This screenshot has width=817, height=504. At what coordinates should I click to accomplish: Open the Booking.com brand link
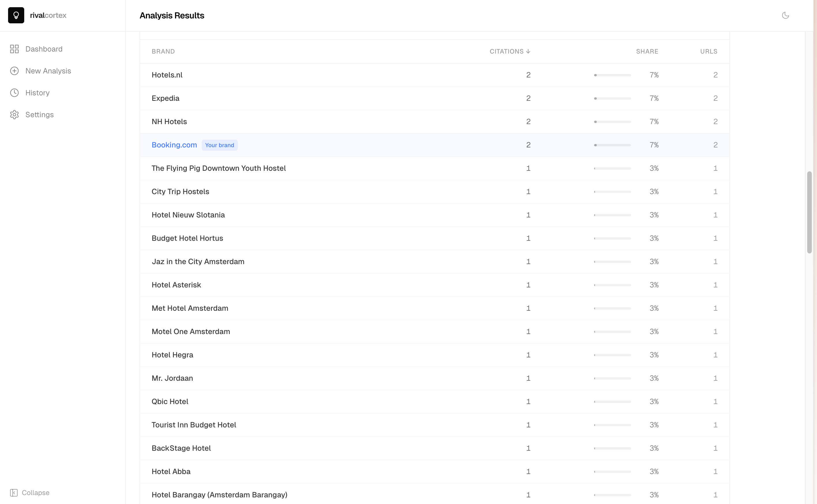point(174,145)
